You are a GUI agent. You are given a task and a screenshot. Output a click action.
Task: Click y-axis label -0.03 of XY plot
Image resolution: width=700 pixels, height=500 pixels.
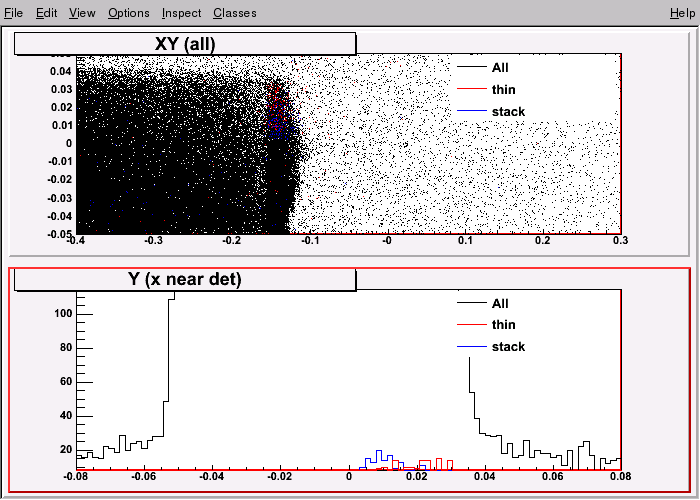point(60,198)
